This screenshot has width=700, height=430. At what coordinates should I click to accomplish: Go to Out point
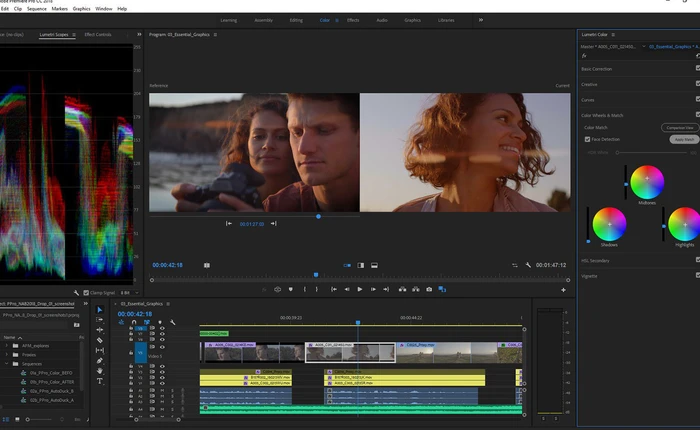pyautogui.click(x=386, y=289)
